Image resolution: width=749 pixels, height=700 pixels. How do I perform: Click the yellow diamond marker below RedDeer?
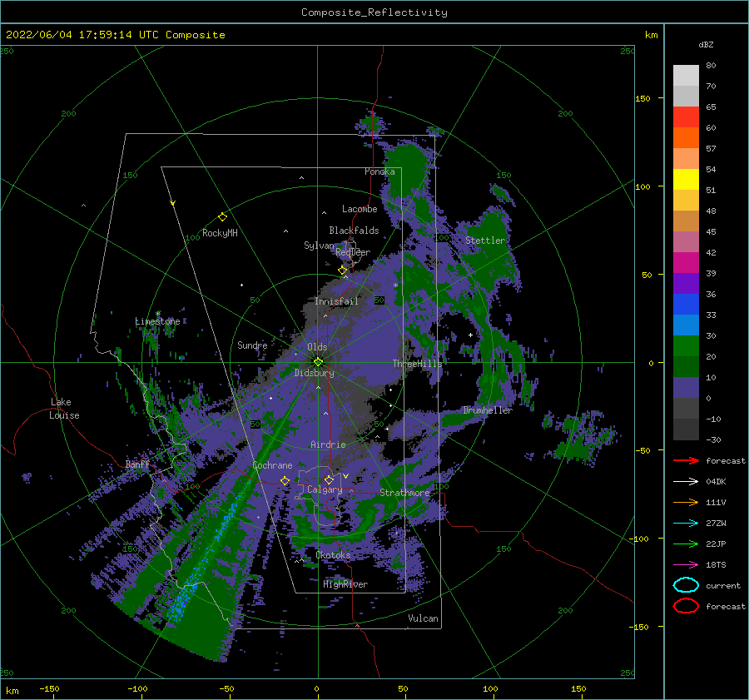pyautogui.click(x=343, y=271)
